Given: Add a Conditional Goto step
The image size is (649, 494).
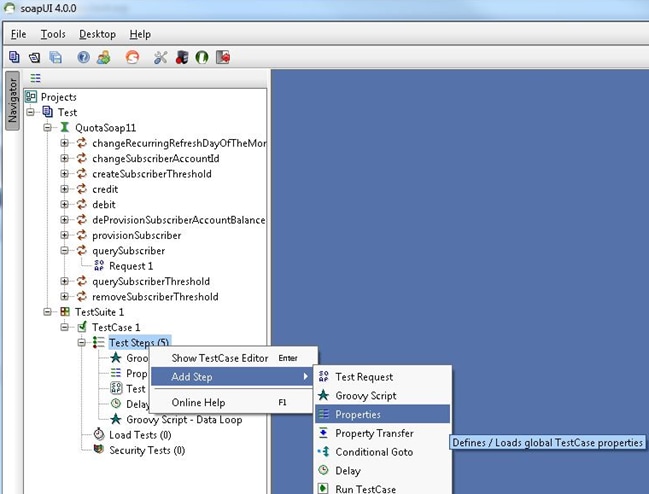Looking at the screenshot, I should tap(383, 452).
